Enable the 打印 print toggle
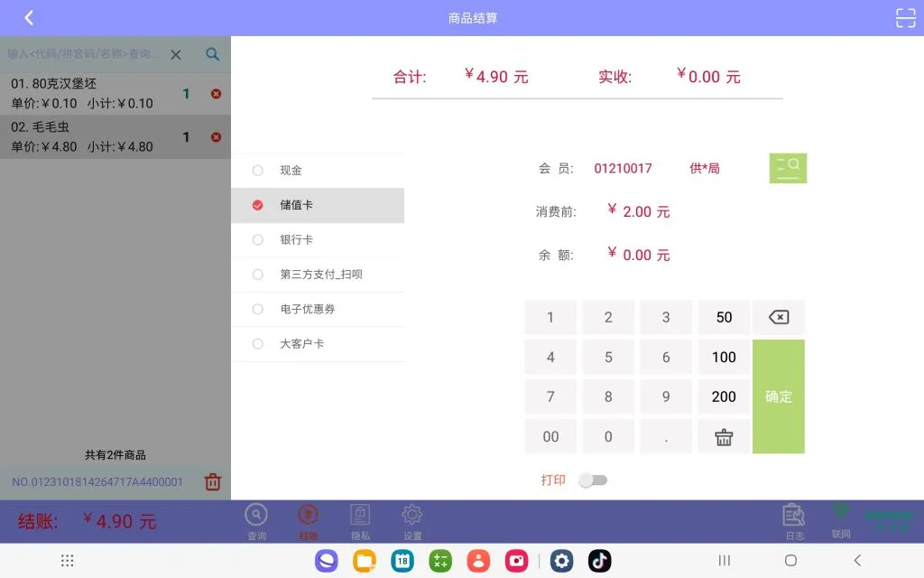 pyautogui.click(x=593, y=481)
